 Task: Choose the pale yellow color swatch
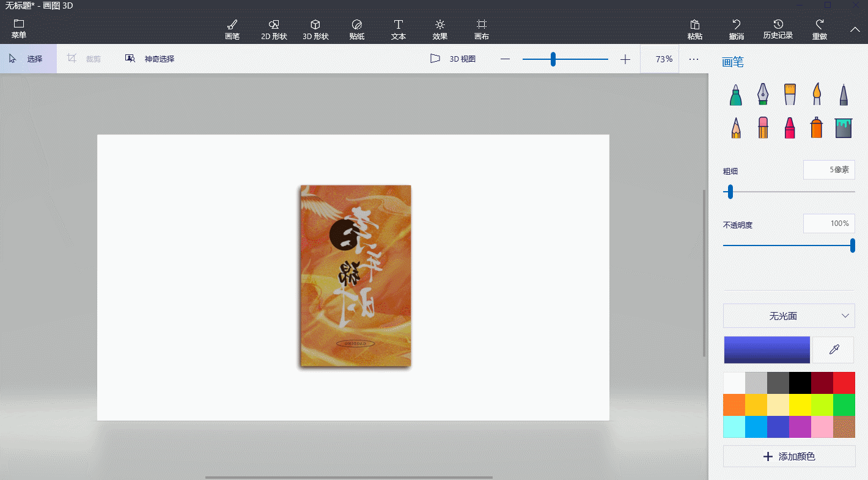[x=778, y=405]
